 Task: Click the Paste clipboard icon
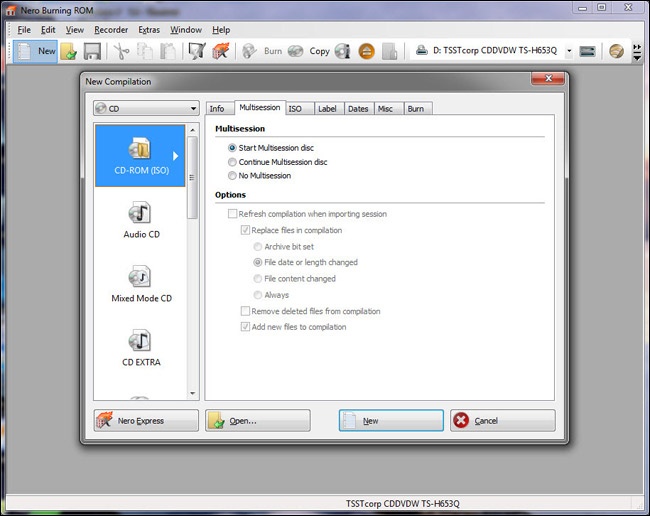[x=168, y=51]
